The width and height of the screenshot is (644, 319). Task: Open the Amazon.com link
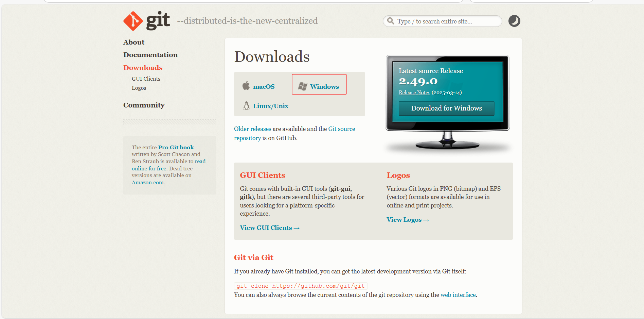click(x=148, y=183)
